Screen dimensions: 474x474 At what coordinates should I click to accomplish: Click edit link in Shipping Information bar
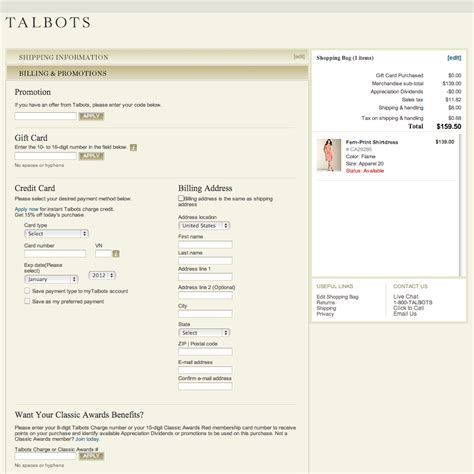point(299,57)
